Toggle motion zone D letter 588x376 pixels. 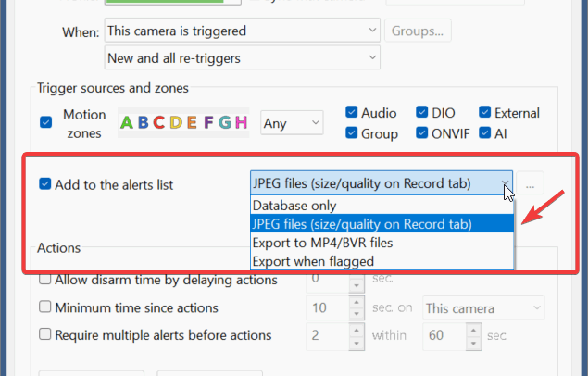tap(177, 122)
